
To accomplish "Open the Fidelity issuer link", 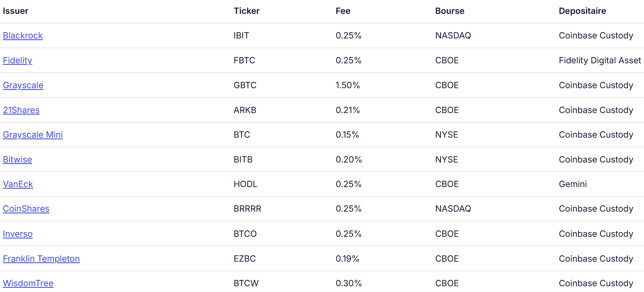I will click(x=17, y=60).
